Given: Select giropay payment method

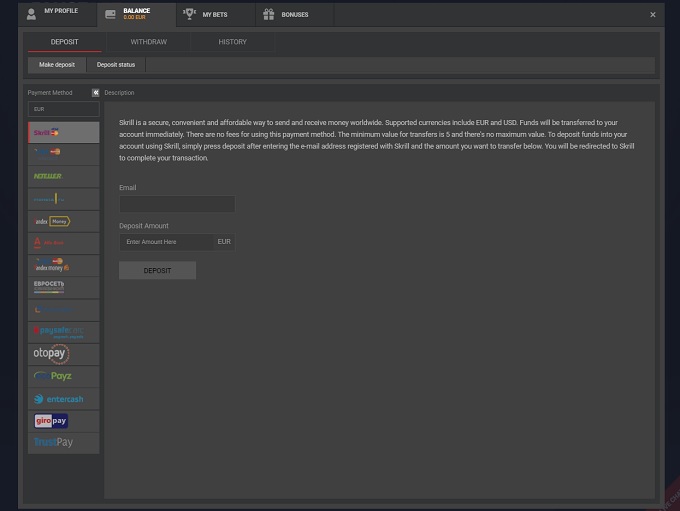Looking at the screenshot, I should 63,421.
